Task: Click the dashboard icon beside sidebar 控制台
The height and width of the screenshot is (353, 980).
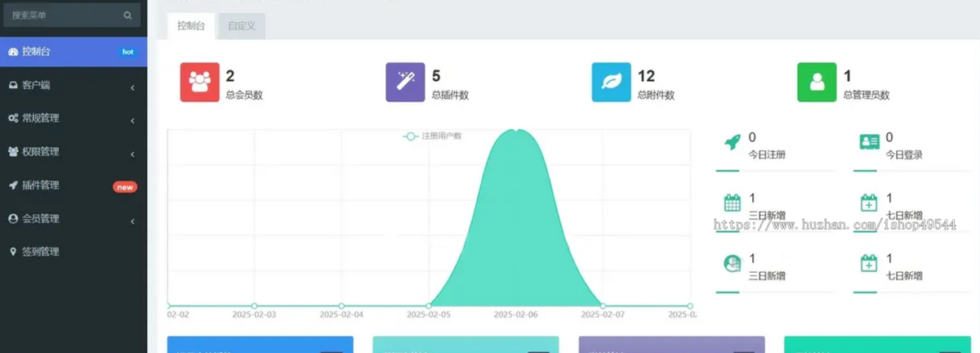Action: pyautogui.click(x=13, y=51)
